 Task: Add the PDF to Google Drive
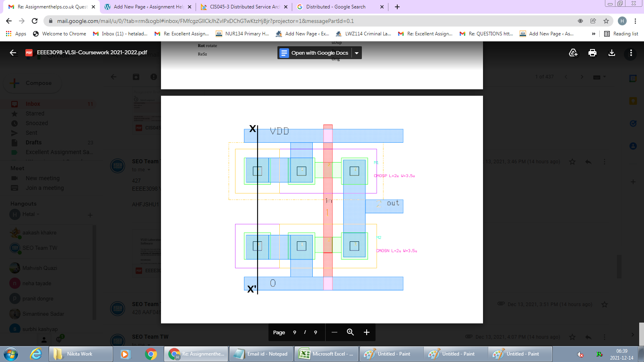(573, 53)
